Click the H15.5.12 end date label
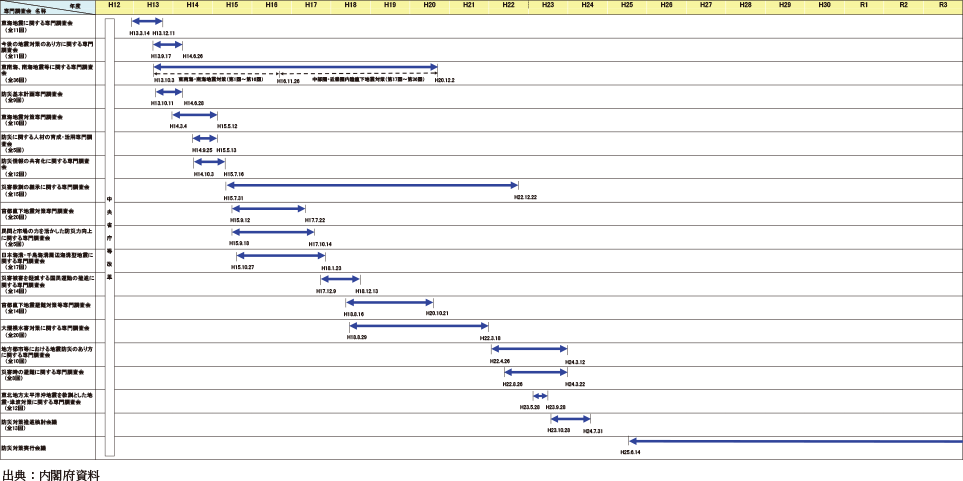This screenshot has width=963, height=481. click(x=227, y=126)
